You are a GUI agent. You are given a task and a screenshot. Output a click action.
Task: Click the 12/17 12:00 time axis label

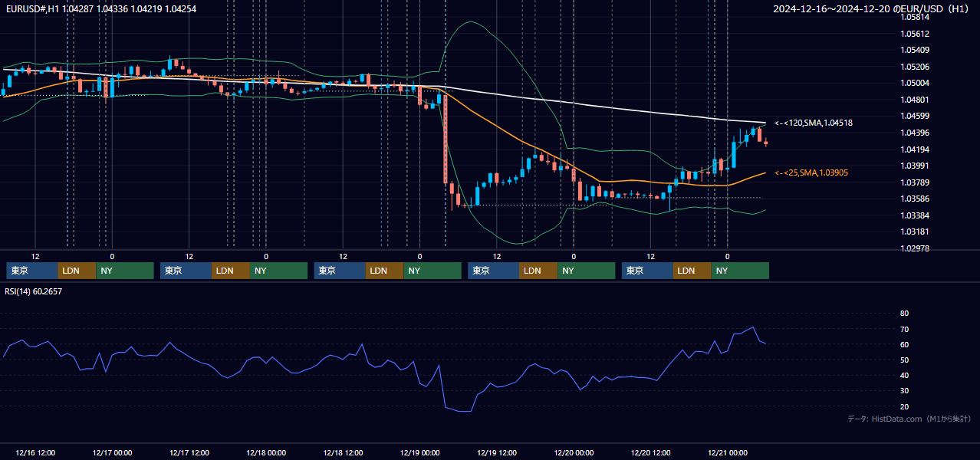click(189, 453)
